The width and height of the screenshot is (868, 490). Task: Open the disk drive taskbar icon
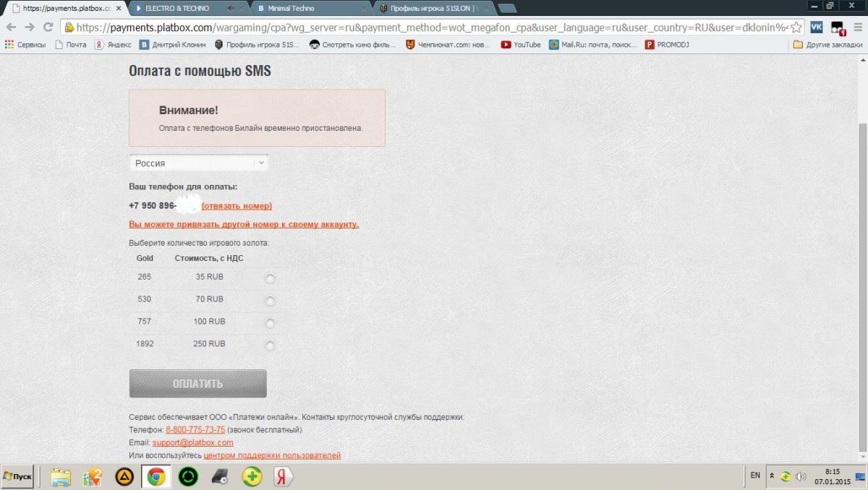coord(221,477)
